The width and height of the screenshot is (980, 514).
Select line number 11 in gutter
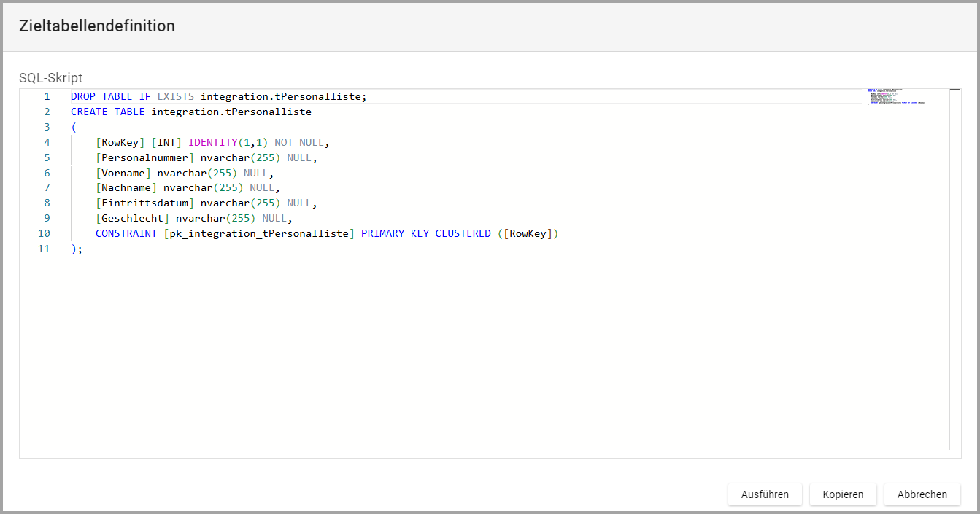(x=44, y=249)
